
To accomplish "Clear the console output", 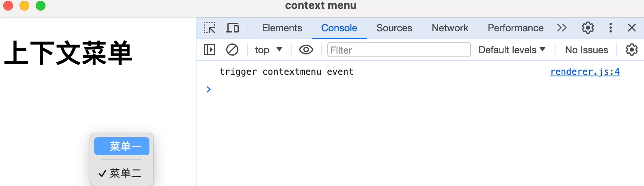I will [232, 50].
